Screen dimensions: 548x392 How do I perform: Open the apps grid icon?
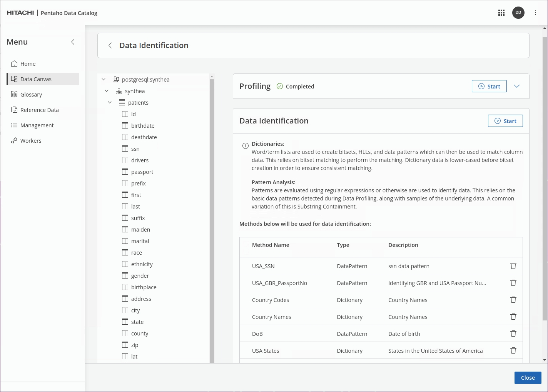(501, 13)
